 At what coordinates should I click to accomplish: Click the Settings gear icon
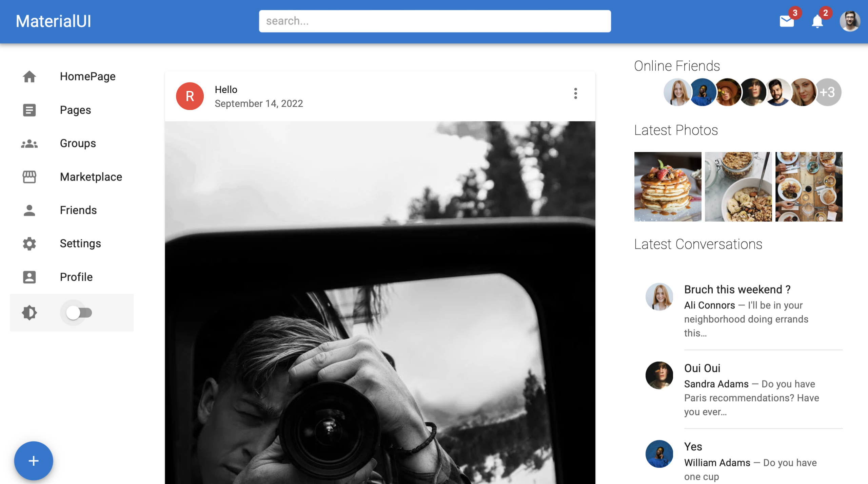click(x=29, y=244)
